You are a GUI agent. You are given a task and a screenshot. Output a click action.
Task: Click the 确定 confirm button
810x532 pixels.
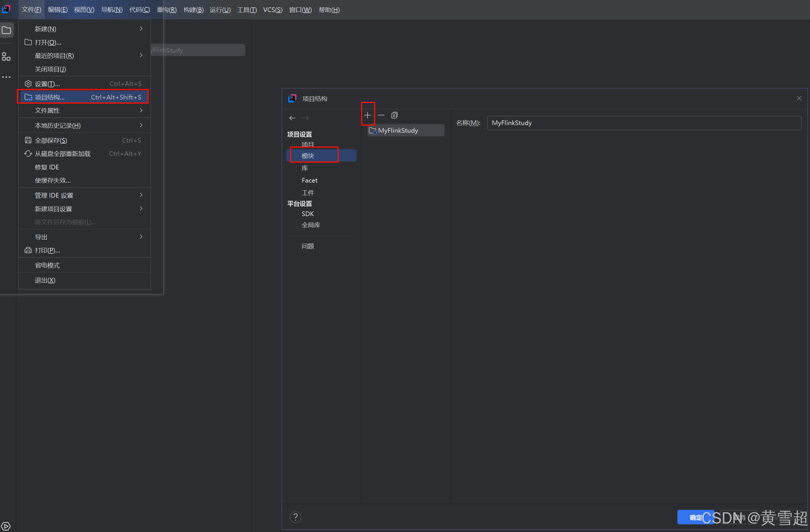point(694,517)
